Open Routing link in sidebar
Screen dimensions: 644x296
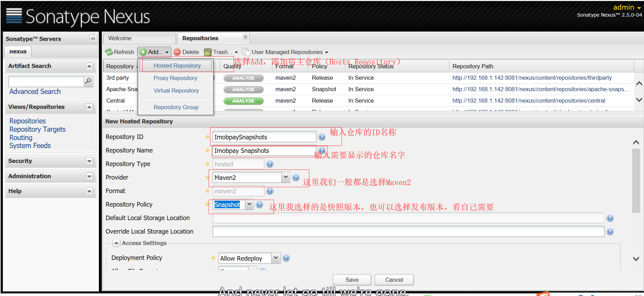pyautogui.click(x=21, y=138)
